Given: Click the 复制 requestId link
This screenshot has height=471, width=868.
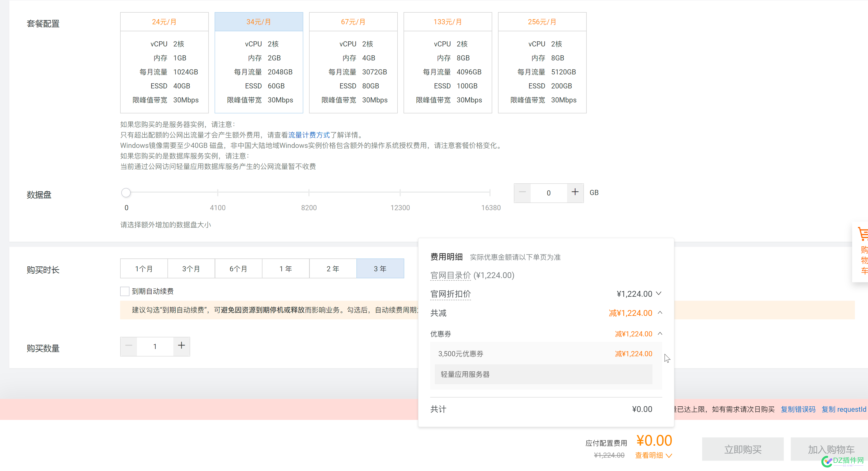Looking at the screenshot, I should [844, 409].
